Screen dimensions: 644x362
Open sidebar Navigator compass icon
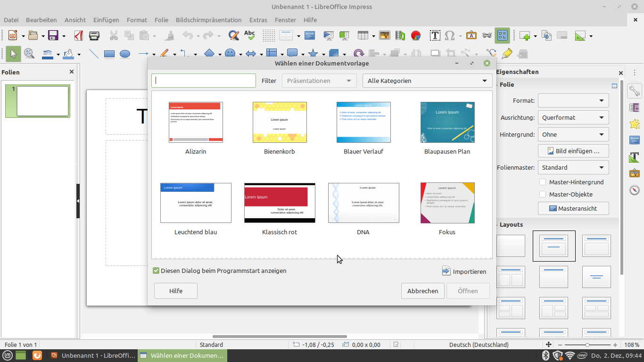coord(635,190)
